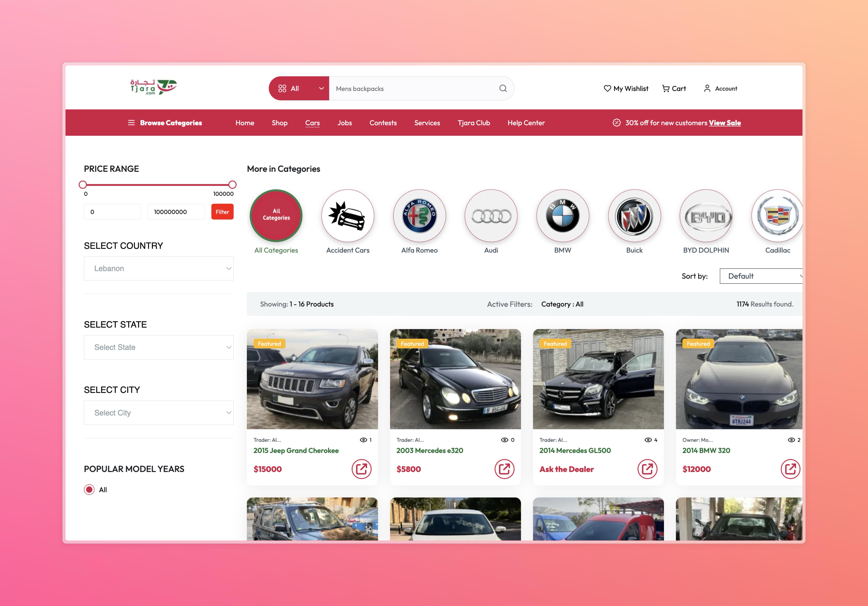Open the Cadillac brand category
The image size is (868, 606).
777,216
